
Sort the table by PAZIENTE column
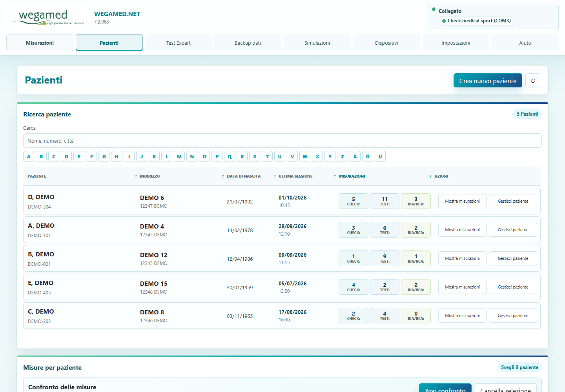point(37,176)
